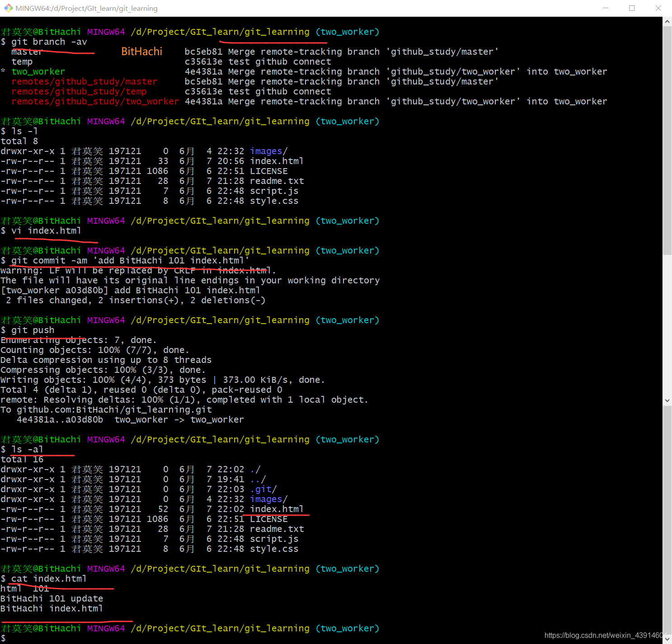
Task: Close the MINGW64 terminal window
Action: click(x=658, y=8)
